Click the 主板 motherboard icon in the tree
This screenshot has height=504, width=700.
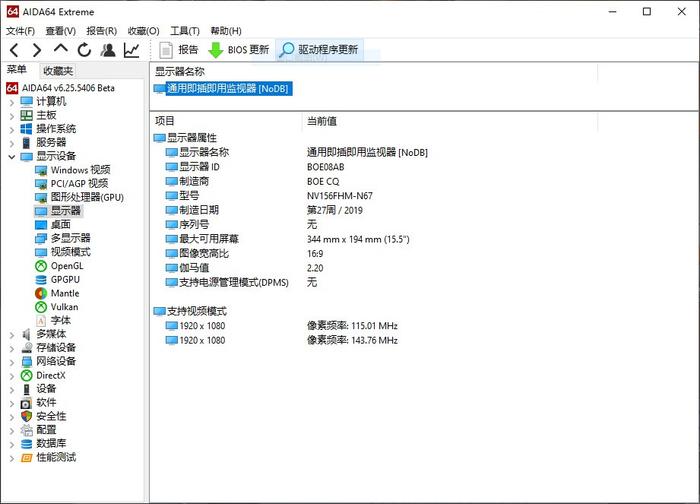point(26,116)
